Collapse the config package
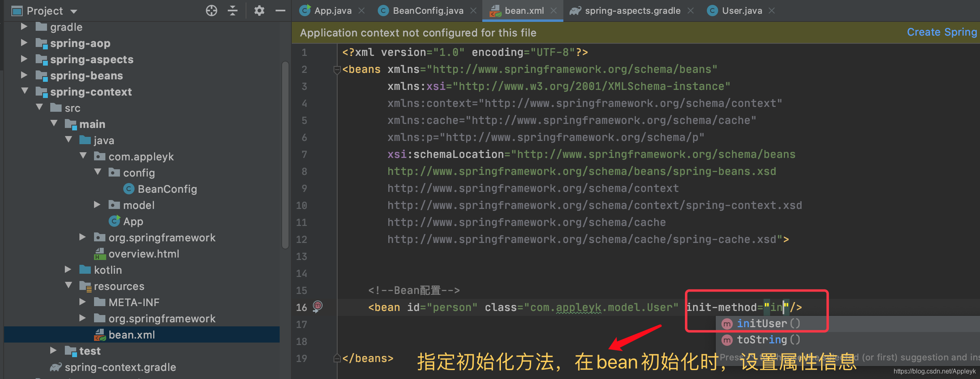This screenshot has width=980, height=379. click(x=98, y=172)
